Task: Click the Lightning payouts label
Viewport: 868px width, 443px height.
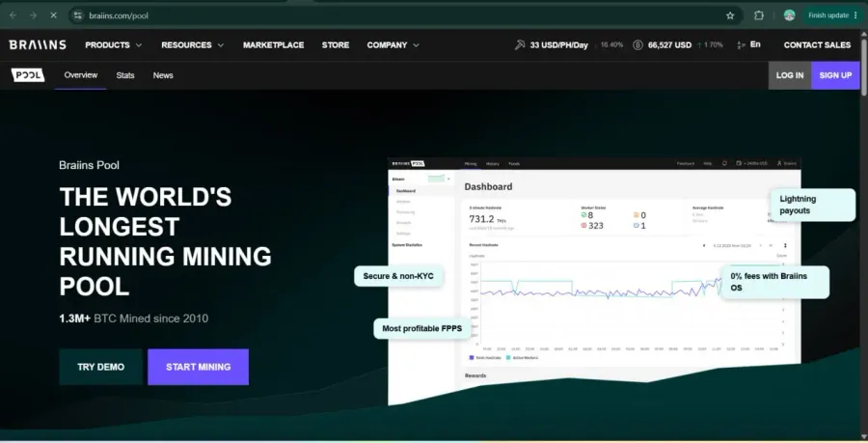Action: 813,205
